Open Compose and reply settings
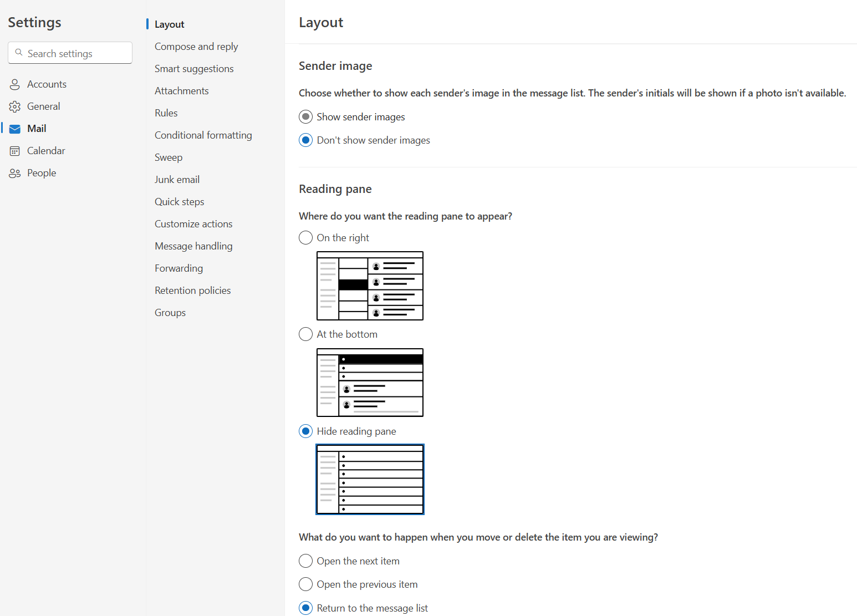The image size is (857, 616). click(x=196, y=47)
